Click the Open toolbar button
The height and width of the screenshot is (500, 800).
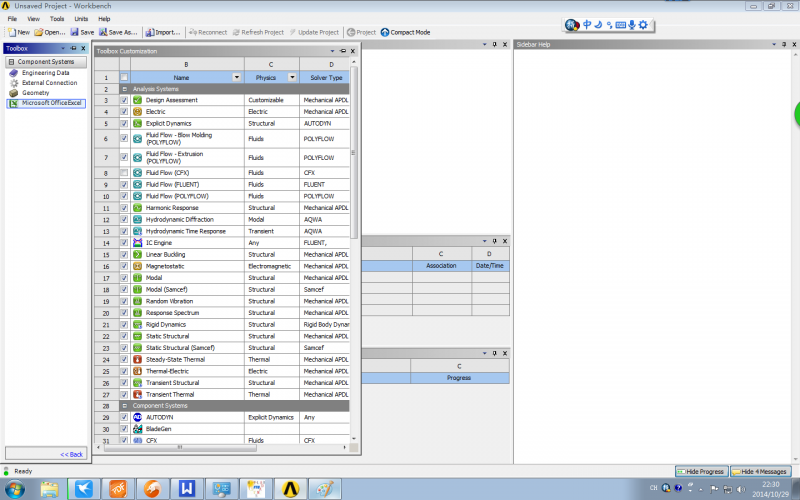[49, 32]
